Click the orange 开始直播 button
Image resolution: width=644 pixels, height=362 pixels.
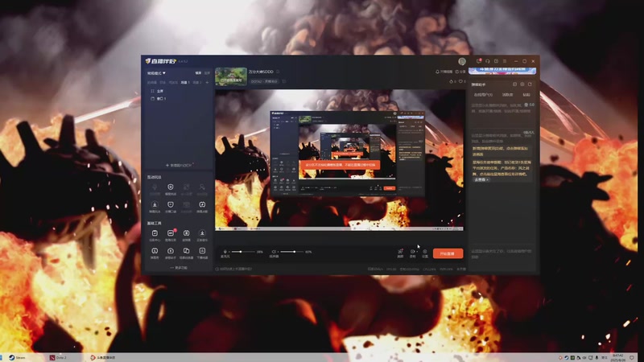coord(448,253)
